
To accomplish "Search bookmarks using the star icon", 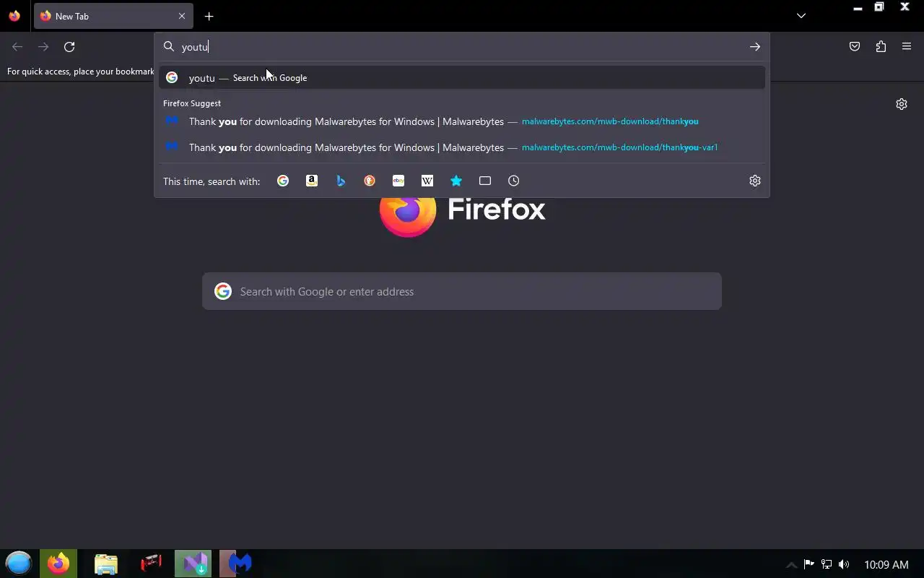I will [456, 181].
